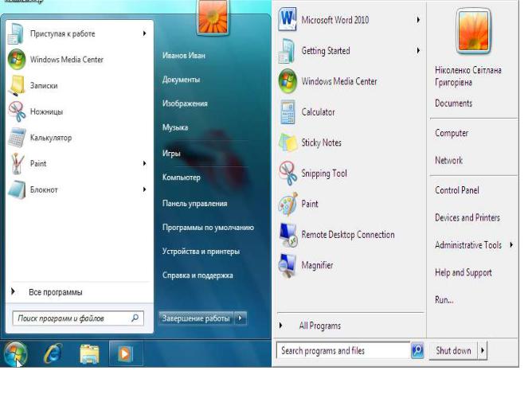This screenshot has height=398, width=532.
Task: Expand Все программы list
Action: tap(13, 291)
